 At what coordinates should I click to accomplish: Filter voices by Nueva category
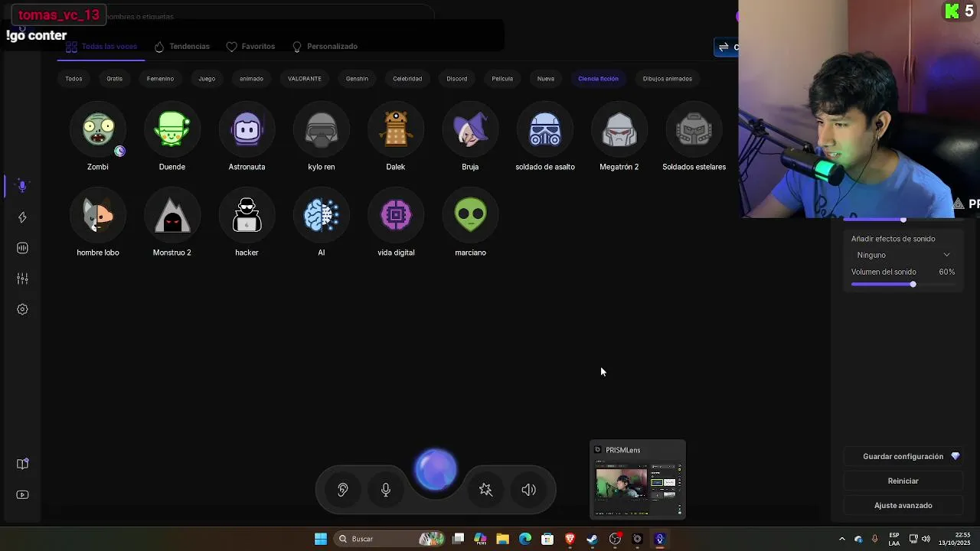546,79
